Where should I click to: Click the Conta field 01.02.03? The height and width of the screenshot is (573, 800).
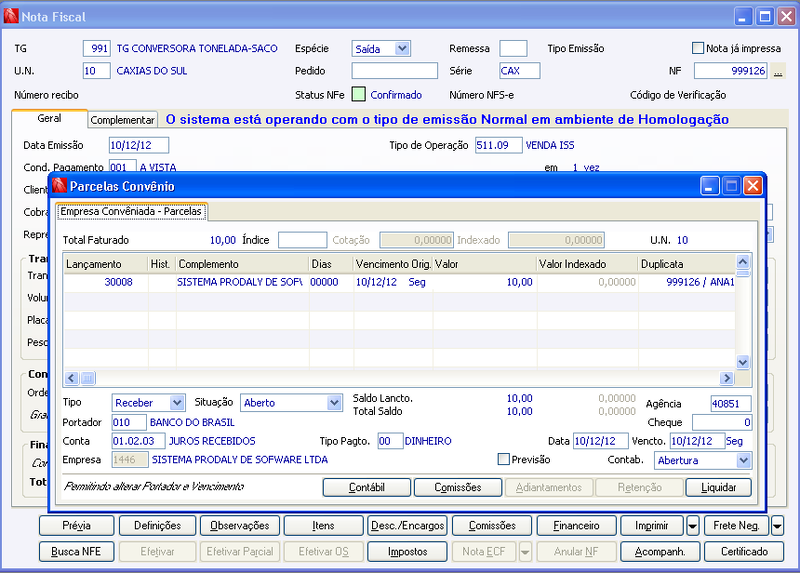pyautogui.click(x=138, y=441)
